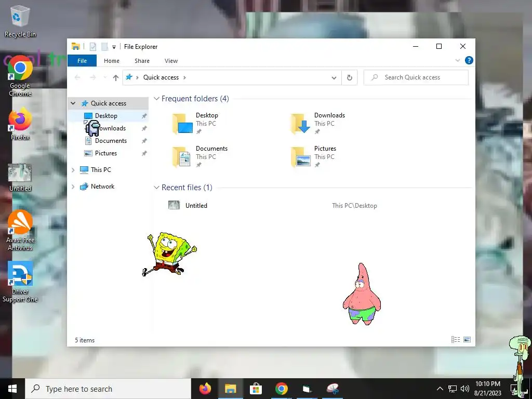
Task: Open the Windows Start menu
Action: pos(12,389)
